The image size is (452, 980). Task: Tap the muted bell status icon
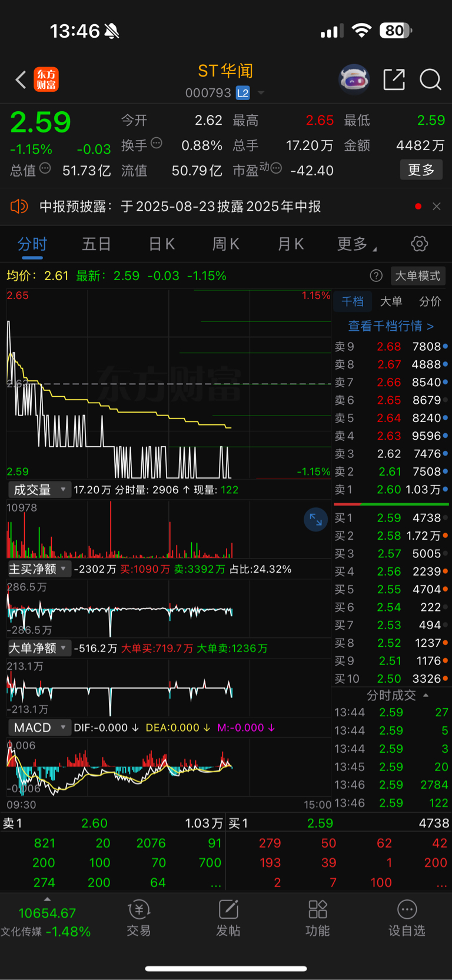point(112,31)
